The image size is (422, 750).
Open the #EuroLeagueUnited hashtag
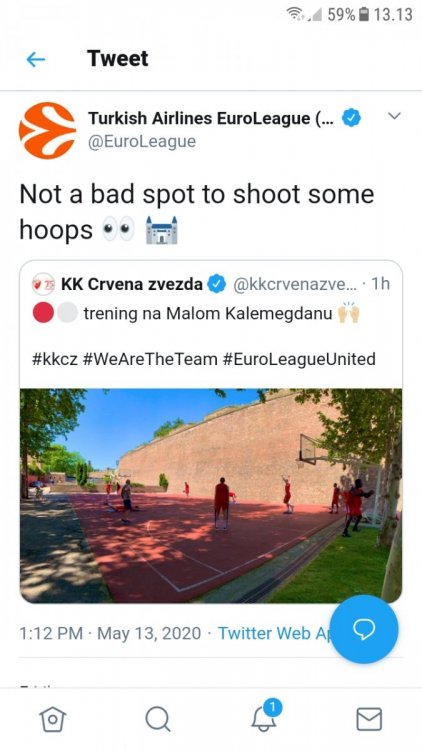coord(300,359)
